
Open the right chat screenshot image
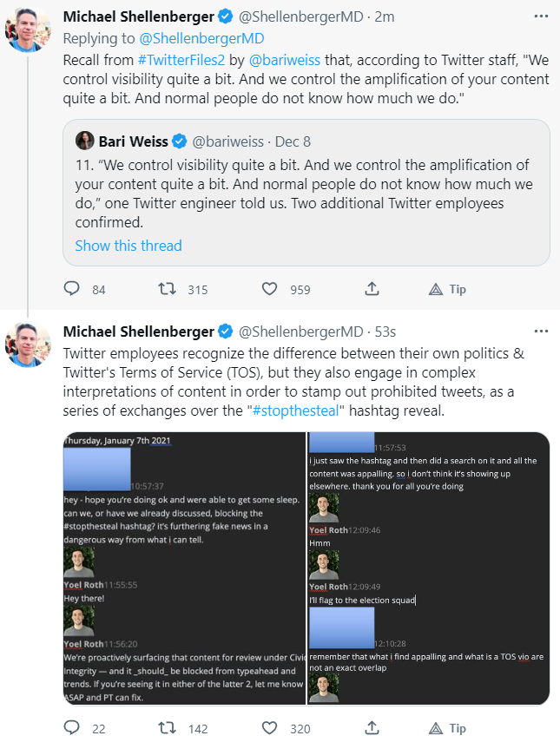[x=428, y=568]
